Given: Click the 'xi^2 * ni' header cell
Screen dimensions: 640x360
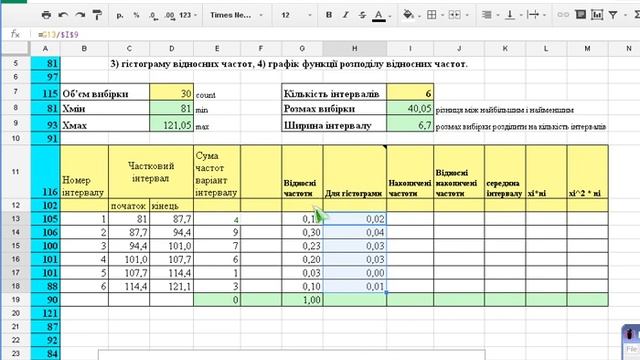Looking at the screenshot, I should point(587,172).
